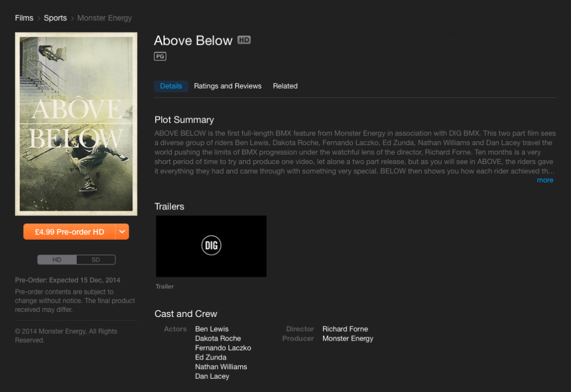Select the Details tab
Image resolution: width=571 pixels, height=392 pixels.
(171, 86)
